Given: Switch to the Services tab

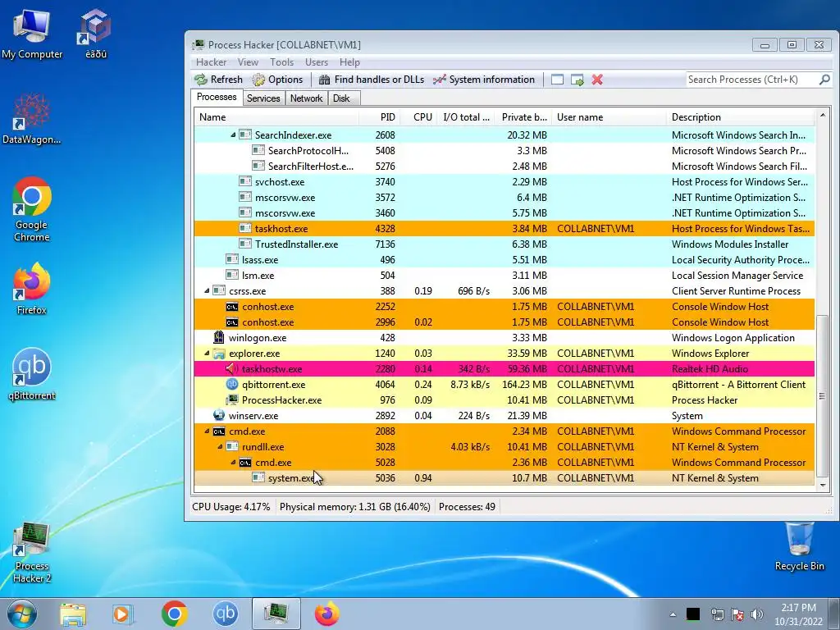Looking at the screenshot, I should 263,98.
